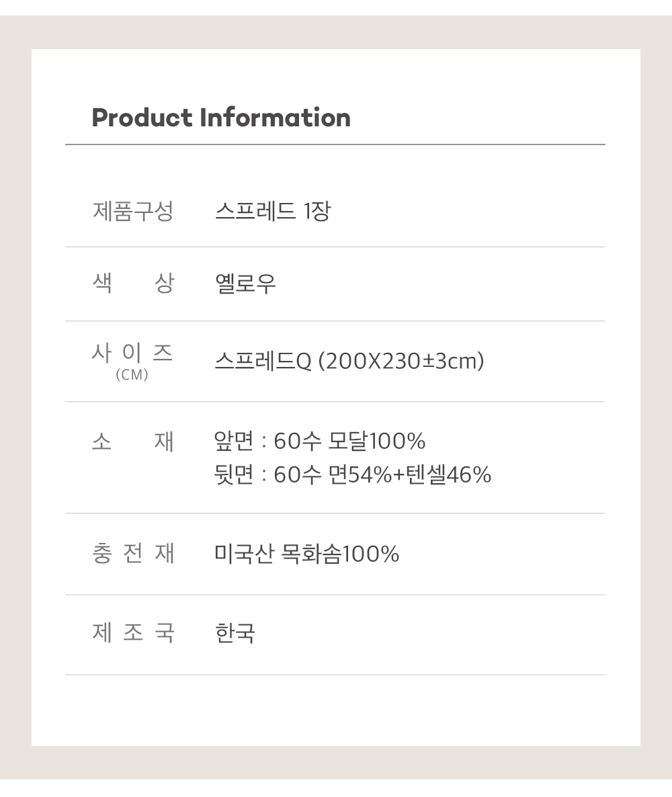Click the word Product in the heading
672x797 pixels.
click(x=142, y=118)
